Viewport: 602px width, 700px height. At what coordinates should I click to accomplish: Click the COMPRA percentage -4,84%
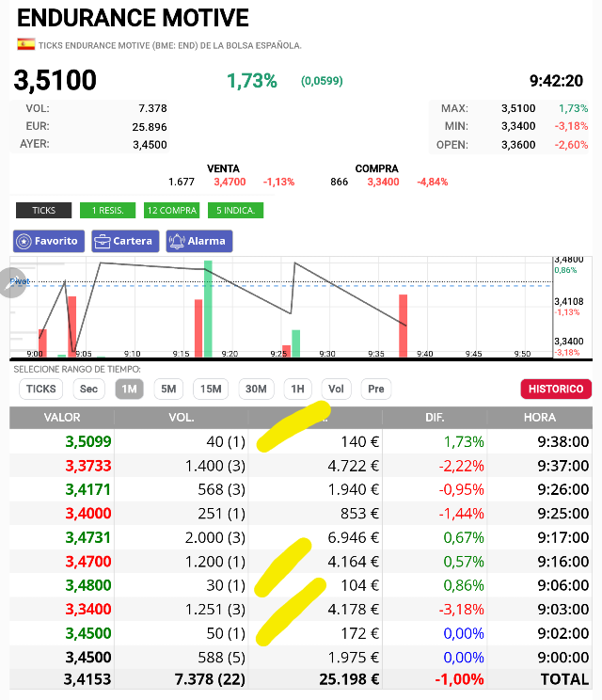coord(432,182)
